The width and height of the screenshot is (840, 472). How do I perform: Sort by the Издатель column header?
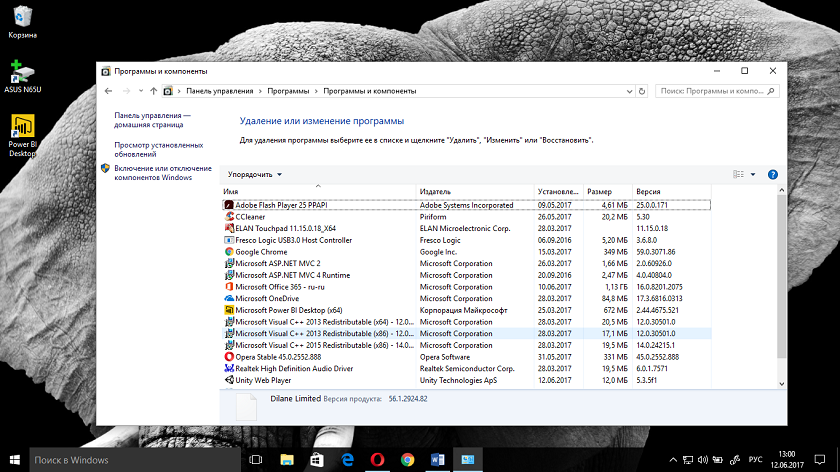pyautogui.click(x=475, y=191)
